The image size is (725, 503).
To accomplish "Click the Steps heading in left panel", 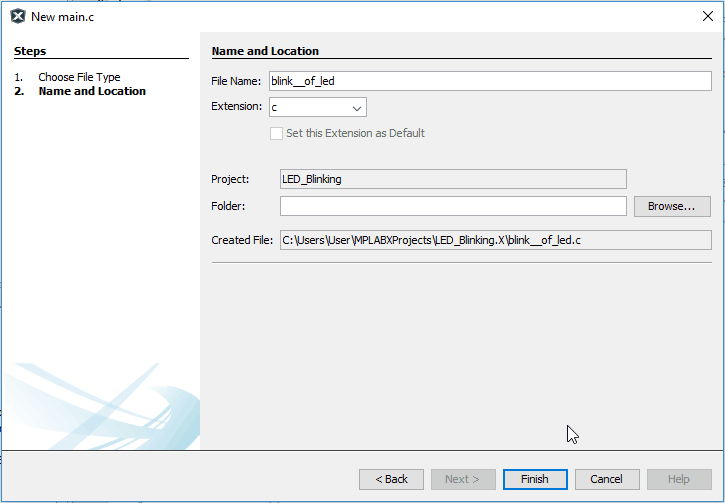I will pos(30,51).
